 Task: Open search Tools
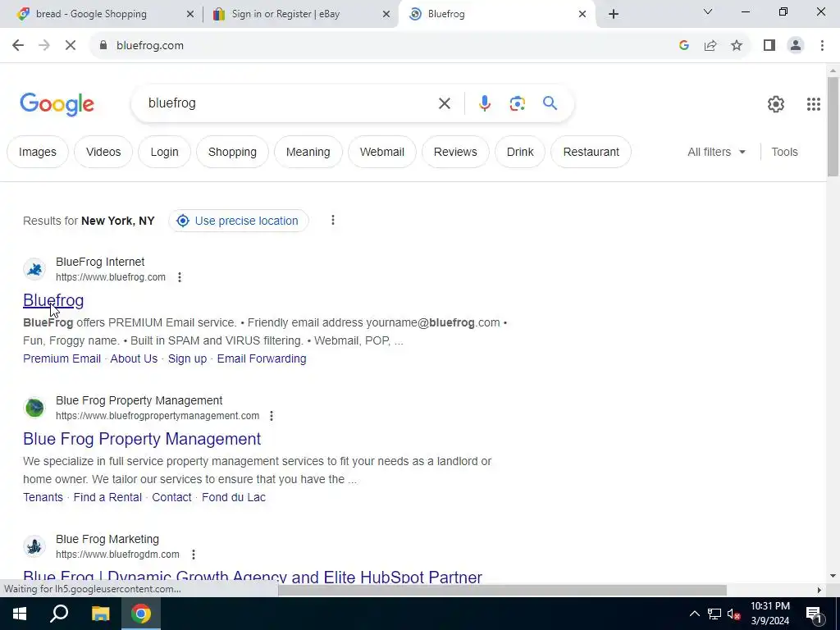(784, 152)
